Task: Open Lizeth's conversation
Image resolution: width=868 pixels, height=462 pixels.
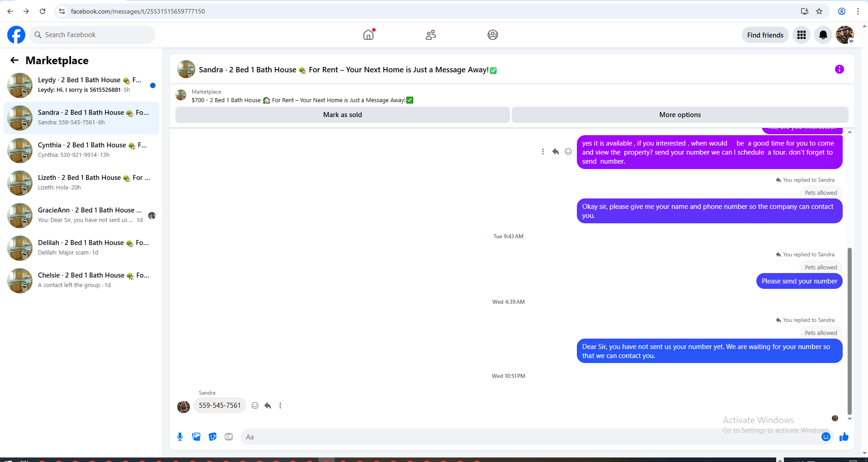Action: 81,183
